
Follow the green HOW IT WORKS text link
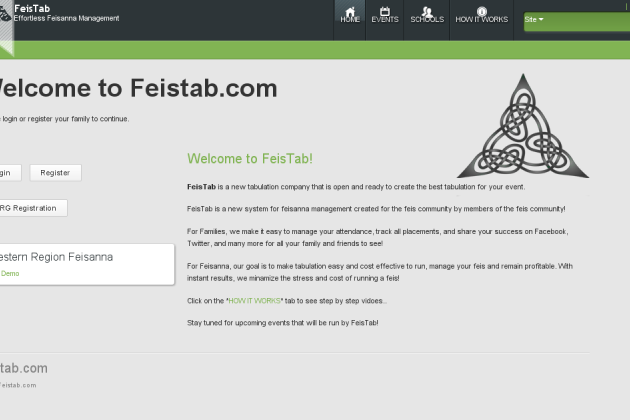pos(254,301)
